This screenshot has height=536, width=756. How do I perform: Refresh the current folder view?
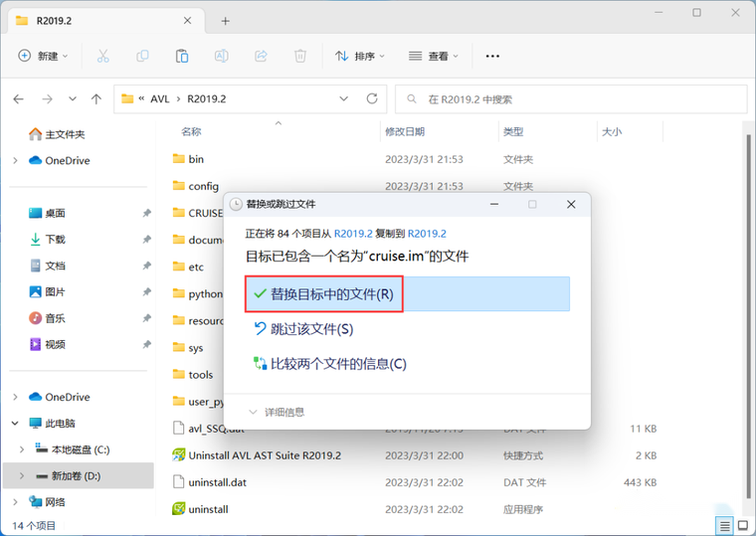[x=372, y=98]
